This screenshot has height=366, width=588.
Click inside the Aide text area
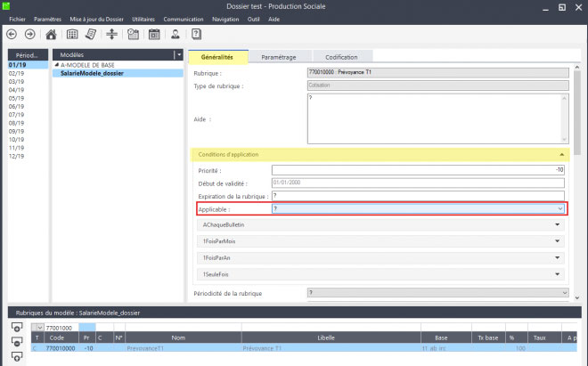pos(437,118)
